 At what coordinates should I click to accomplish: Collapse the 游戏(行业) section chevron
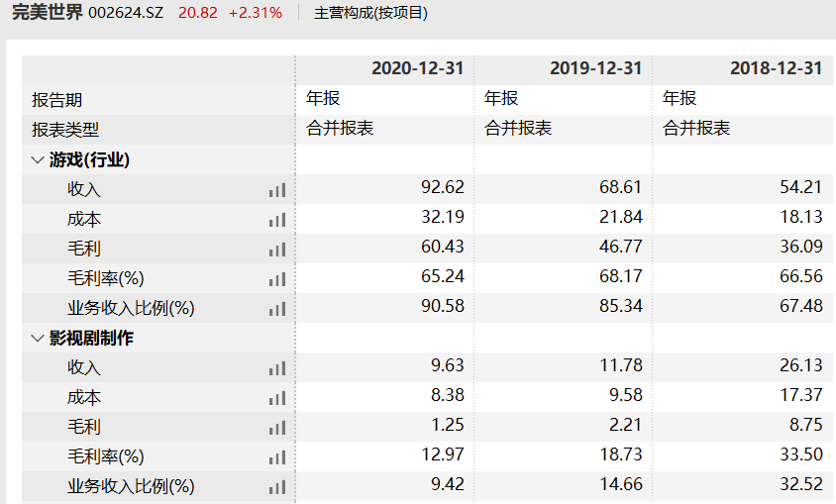38,159
